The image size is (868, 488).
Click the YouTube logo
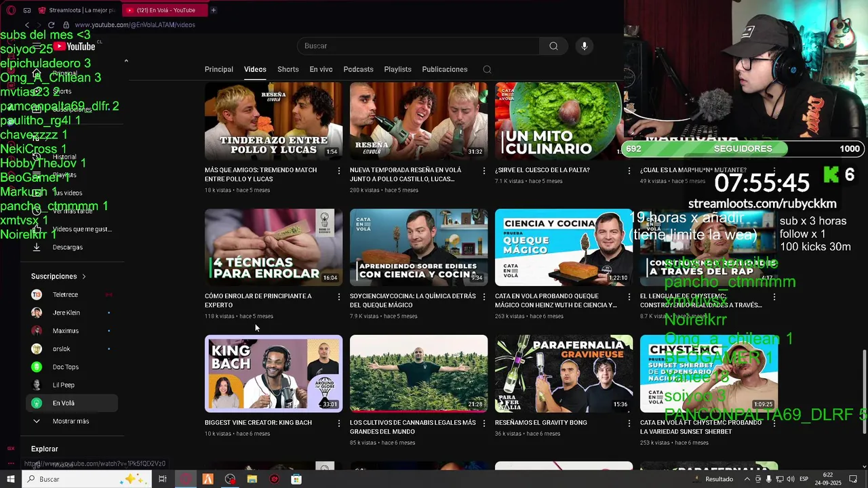pos(75,46)
